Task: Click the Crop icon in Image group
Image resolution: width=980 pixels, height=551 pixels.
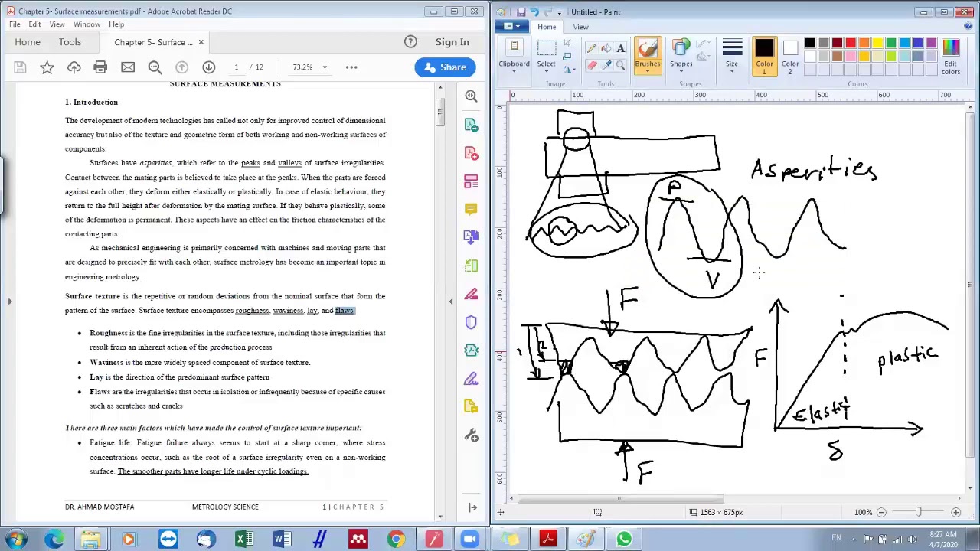Action: click(x=567, y=43)
